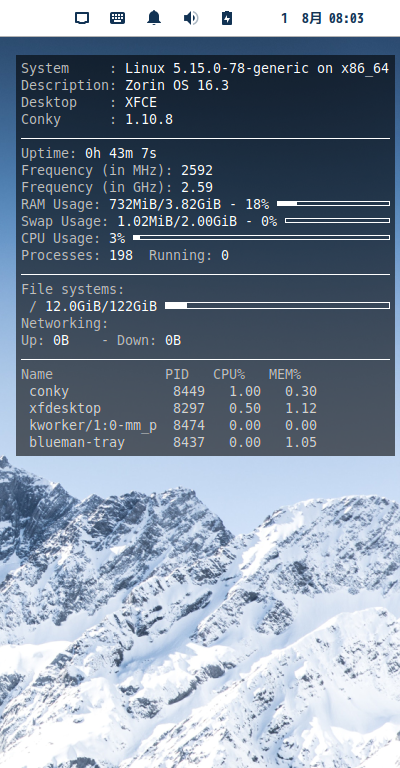Click the '1.02MiB/2.00GiB' swap text
Screen dimensions: 400x768
click(x=177, y=221)
